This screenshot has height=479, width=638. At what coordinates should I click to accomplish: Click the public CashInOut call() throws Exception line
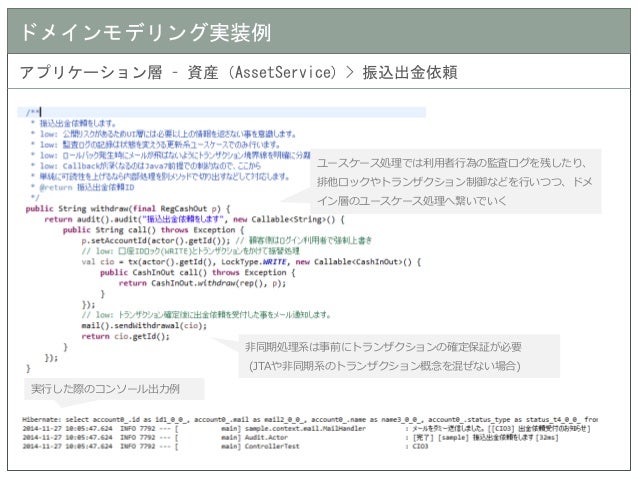click(197, 272)
